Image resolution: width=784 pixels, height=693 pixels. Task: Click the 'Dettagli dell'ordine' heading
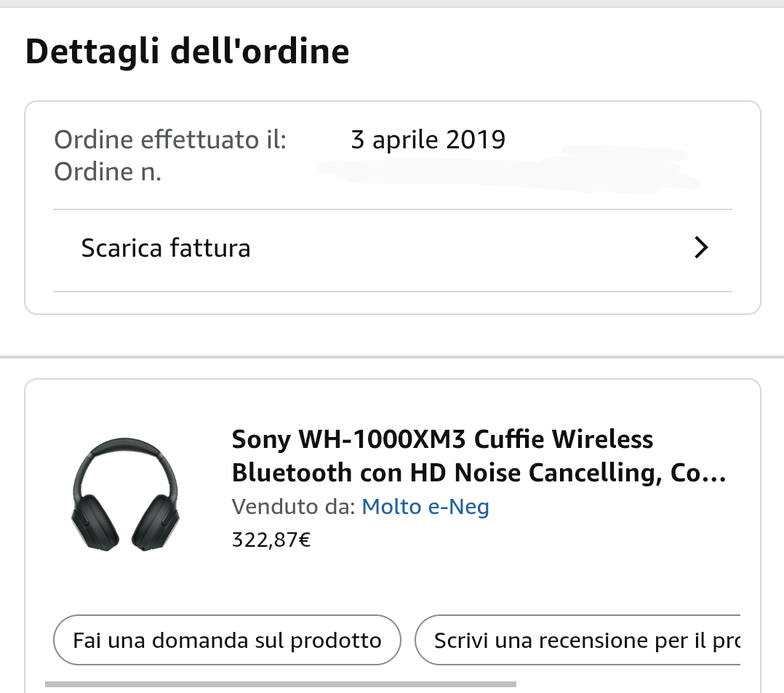pos(187,51)
